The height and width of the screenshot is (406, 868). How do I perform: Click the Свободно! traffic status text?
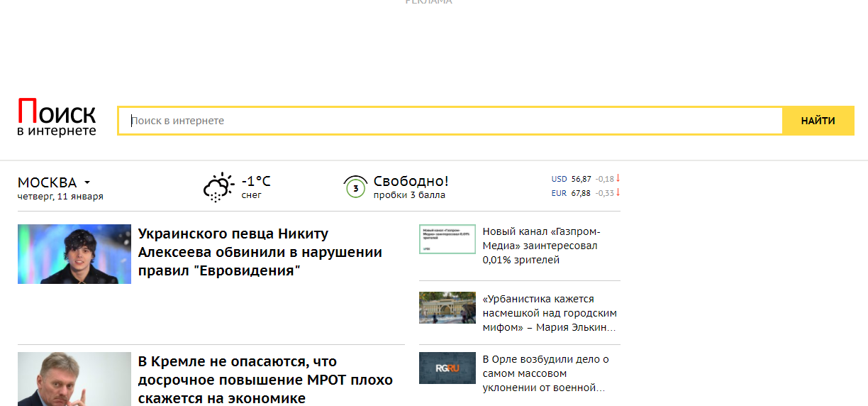411,187
